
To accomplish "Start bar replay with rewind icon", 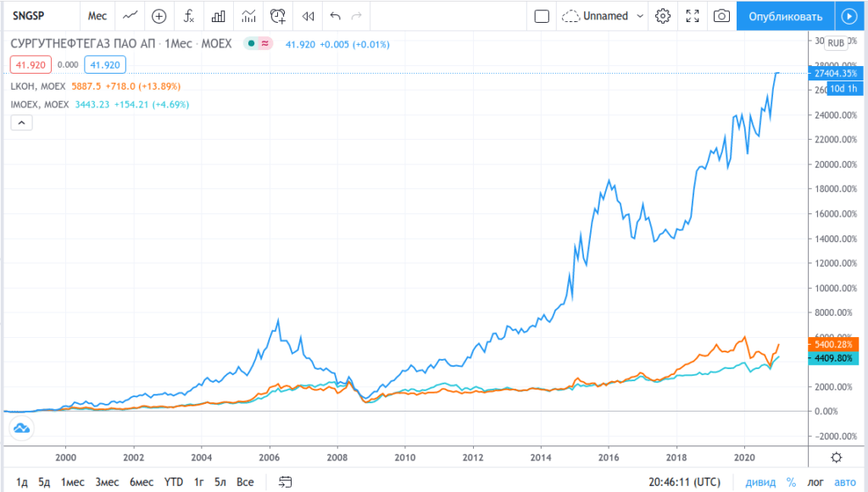I will pyautogui.click(x=309, y=15).
